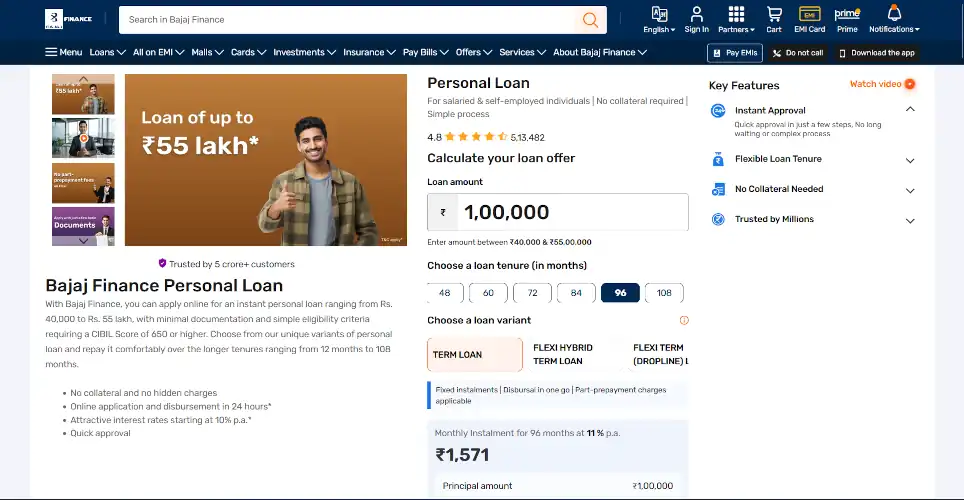
Task: Click the Loan of up to ₹55 lakh banner
Action: [266, 160]
